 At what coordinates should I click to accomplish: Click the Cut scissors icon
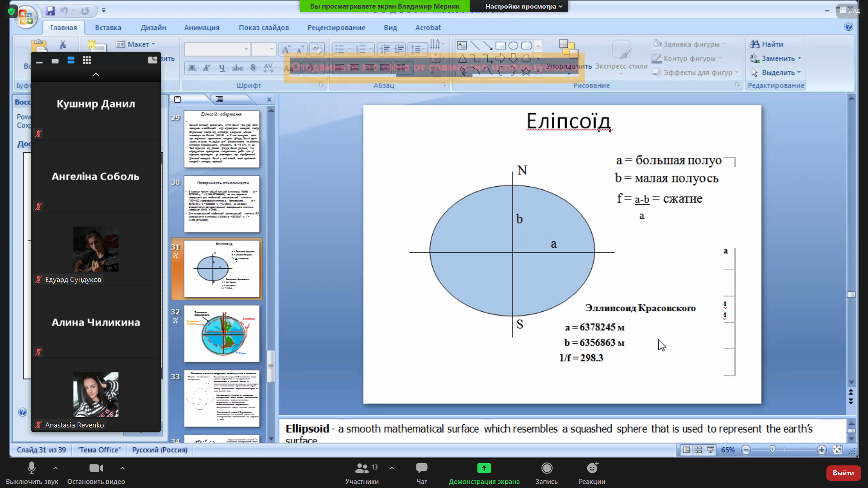[63, 44]
